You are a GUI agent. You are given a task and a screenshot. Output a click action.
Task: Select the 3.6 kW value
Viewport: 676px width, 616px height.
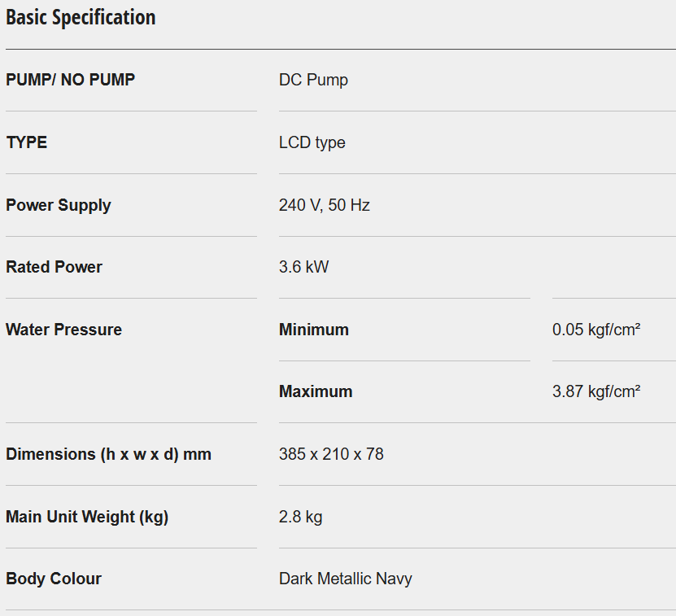[304, 267]
